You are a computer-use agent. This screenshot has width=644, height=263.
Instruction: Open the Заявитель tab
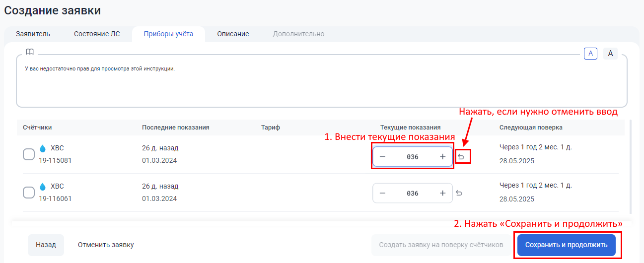(x=33, y=34)
